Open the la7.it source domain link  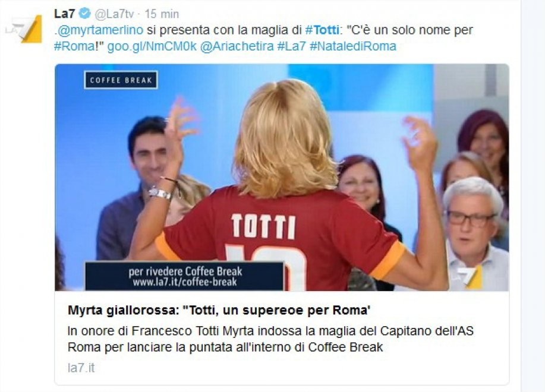81,368
